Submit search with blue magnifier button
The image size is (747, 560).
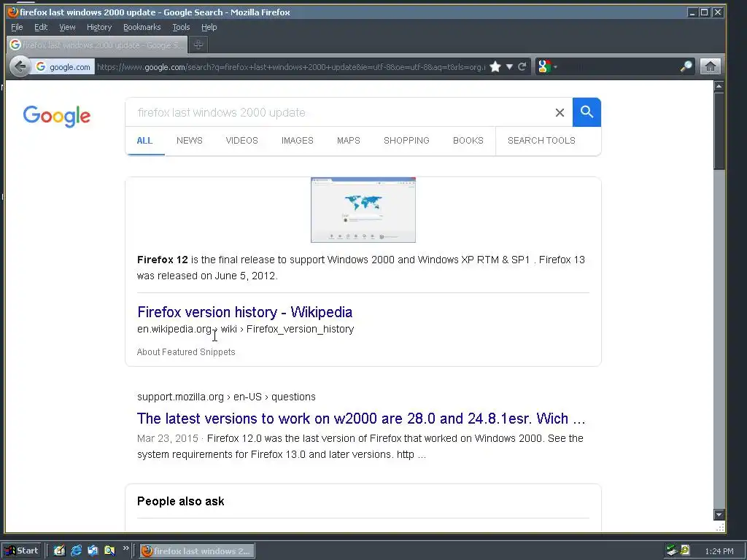point(587,112)
